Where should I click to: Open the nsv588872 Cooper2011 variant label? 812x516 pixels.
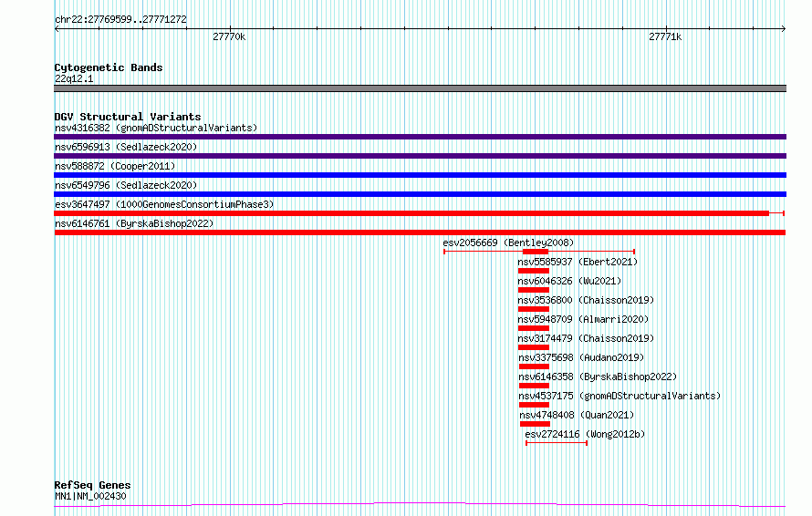coord(115,166)
